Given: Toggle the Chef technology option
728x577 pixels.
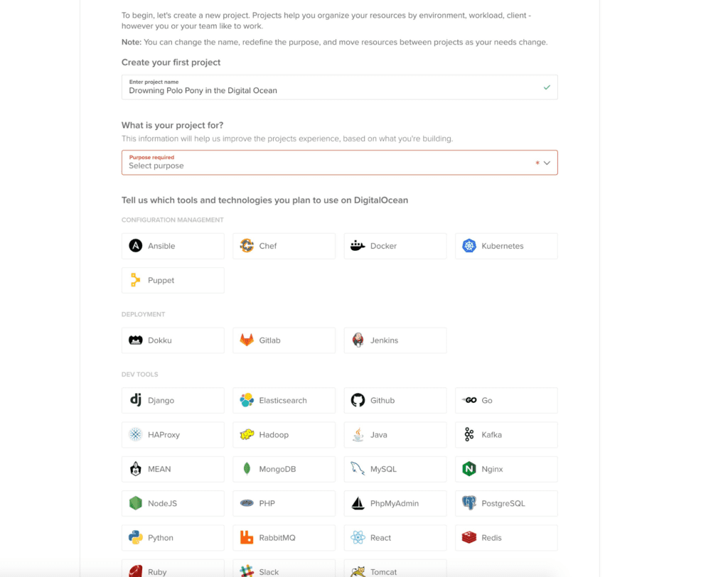Looking at the screenshot, I should coord(284,246).
